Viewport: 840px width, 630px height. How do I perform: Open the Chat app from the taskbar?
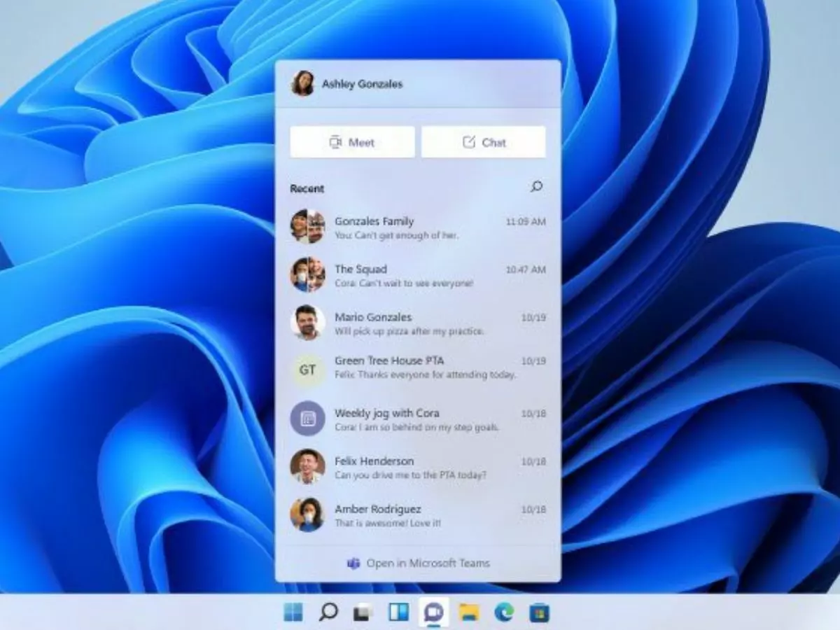click(x=433, y=610)
